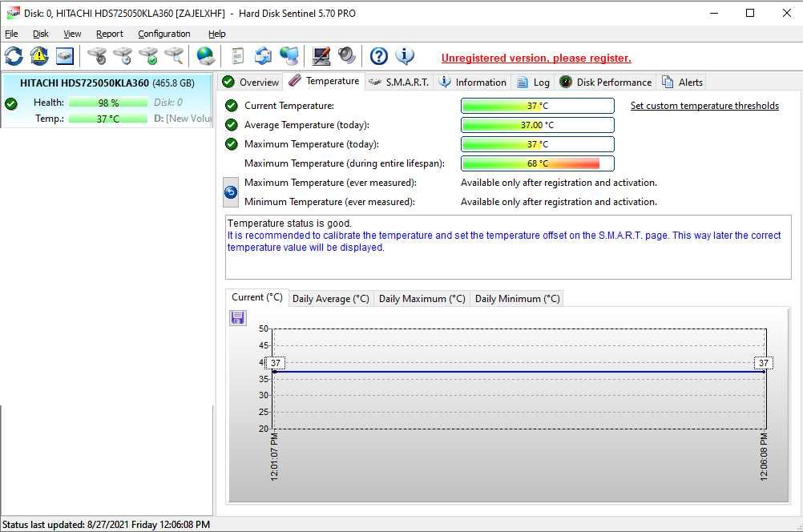This screenshot has height=532, width=803.
Task: Click the Unregistered version, please register link
Action: 536,58
